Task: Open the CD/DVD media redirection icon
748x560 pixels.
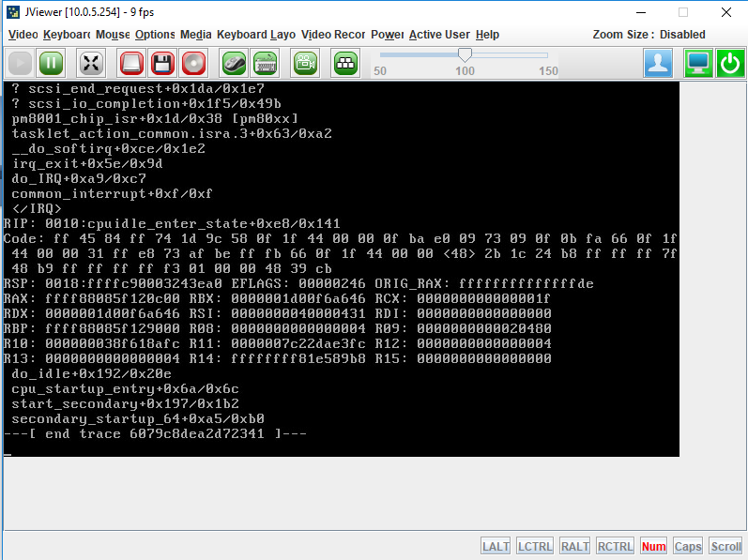Action: tap(193, 63)
